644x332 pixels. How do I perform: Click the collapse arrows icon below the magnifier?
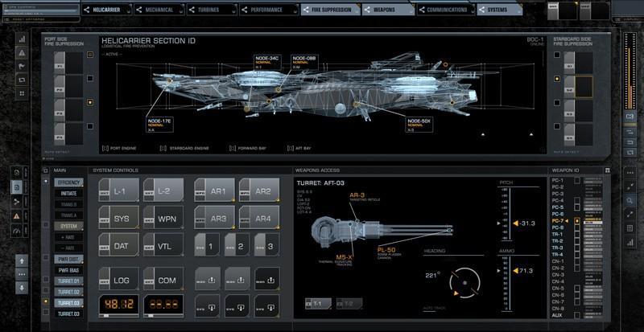(630, 214)
